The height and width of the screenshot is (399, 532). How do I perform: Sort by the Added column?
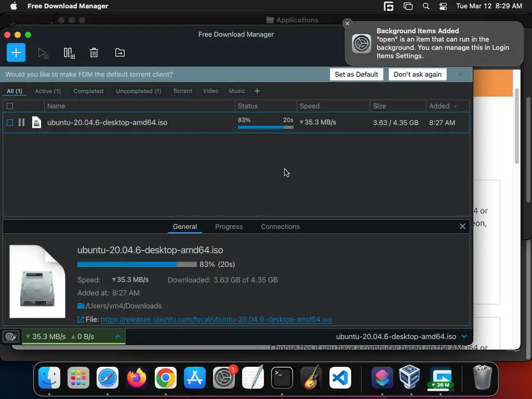(447, 106)
